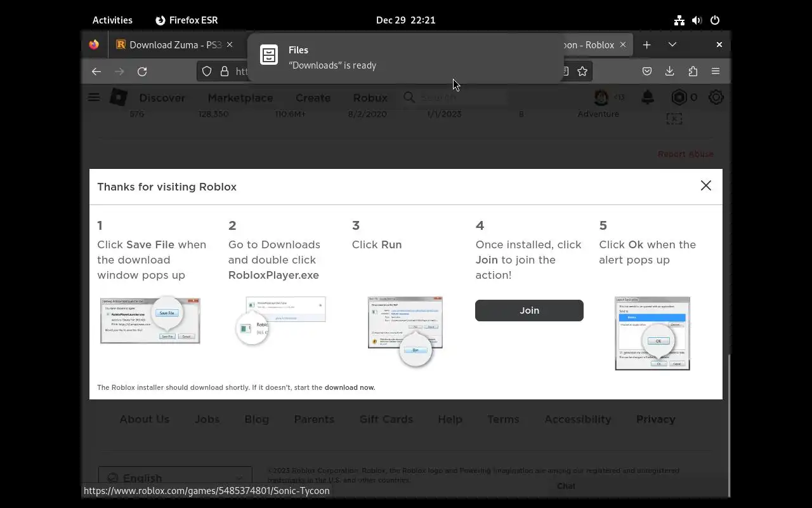812x508 pixels.
Task: Expand the English language dropdown
Action: point(175,478)
